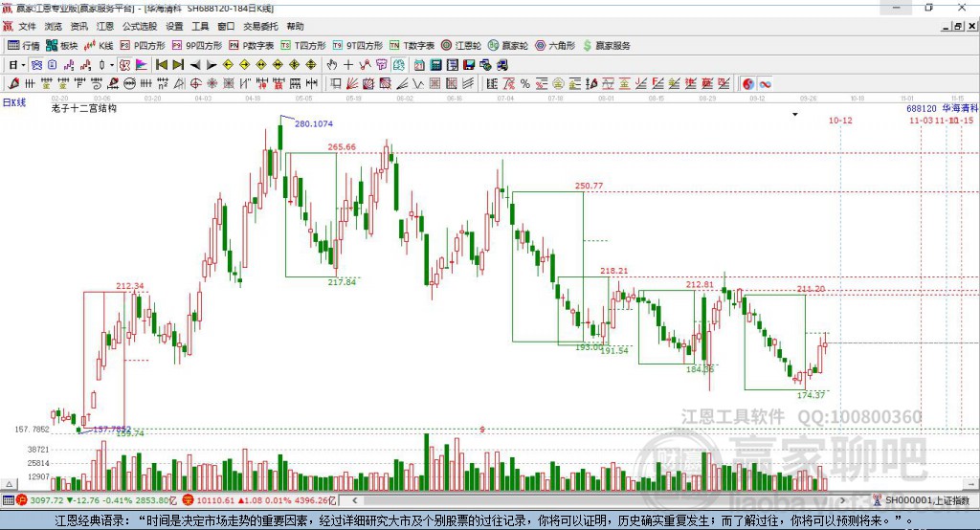Launch the 江恩轮 Gann wheel
This screenshot has height=530, width=980.
click(x=461, y=46)
